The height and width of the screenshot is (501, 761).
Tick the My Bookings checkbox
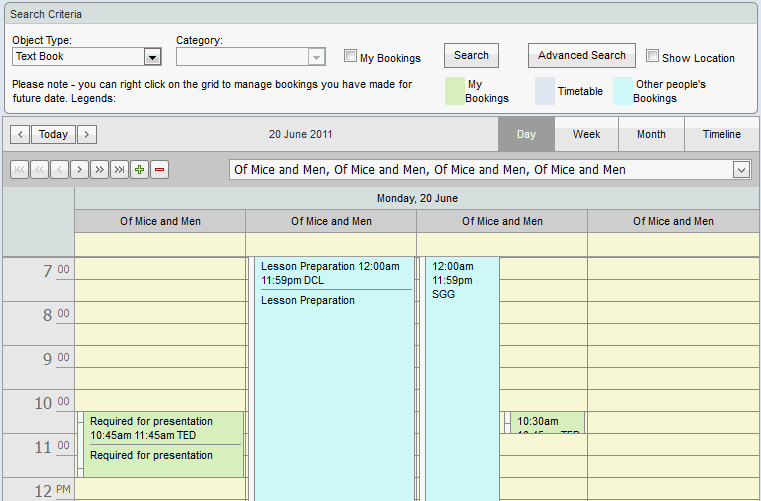click(x=350, y=56)
